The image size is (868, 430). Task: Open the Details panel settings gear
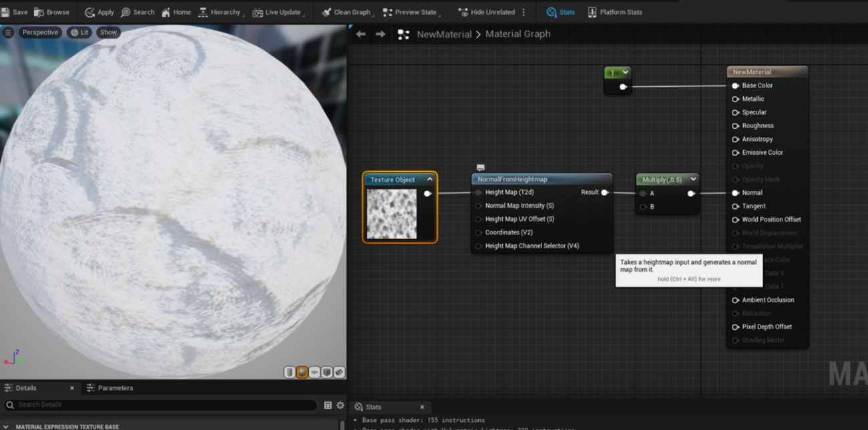pos(341,405)
